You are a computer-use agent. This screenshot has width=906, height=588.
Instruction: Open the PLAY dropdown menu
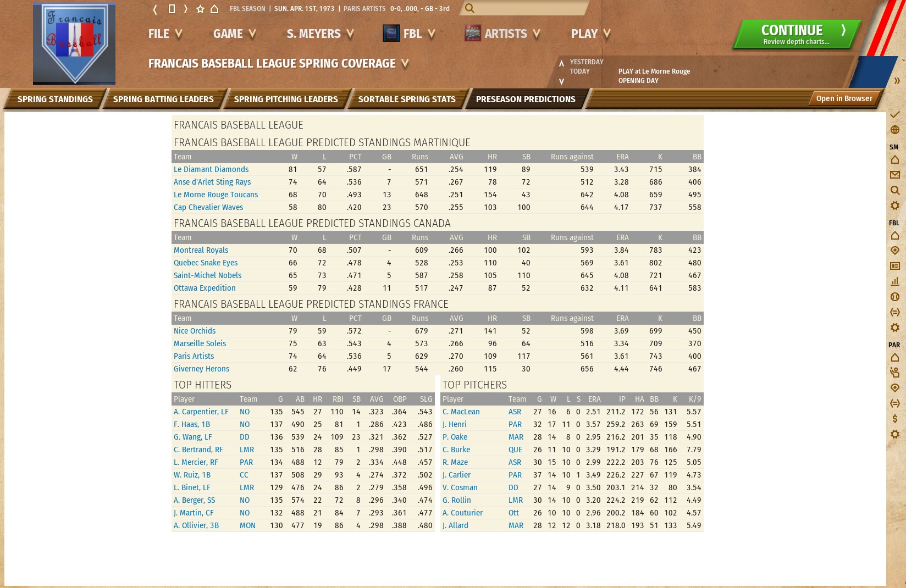point(590,34)
